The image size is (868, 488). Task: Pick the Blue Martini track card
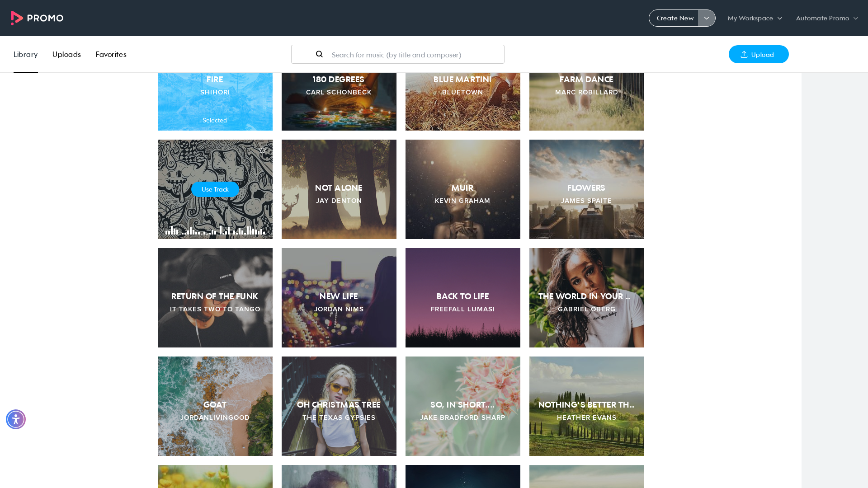(x=463, y=101)
